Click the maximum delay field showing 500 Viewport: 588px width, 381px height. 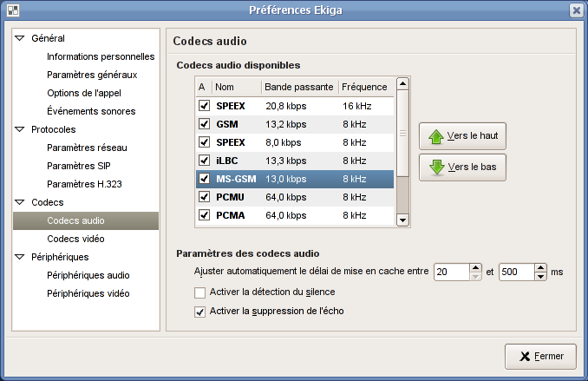(x=516, y=272)
